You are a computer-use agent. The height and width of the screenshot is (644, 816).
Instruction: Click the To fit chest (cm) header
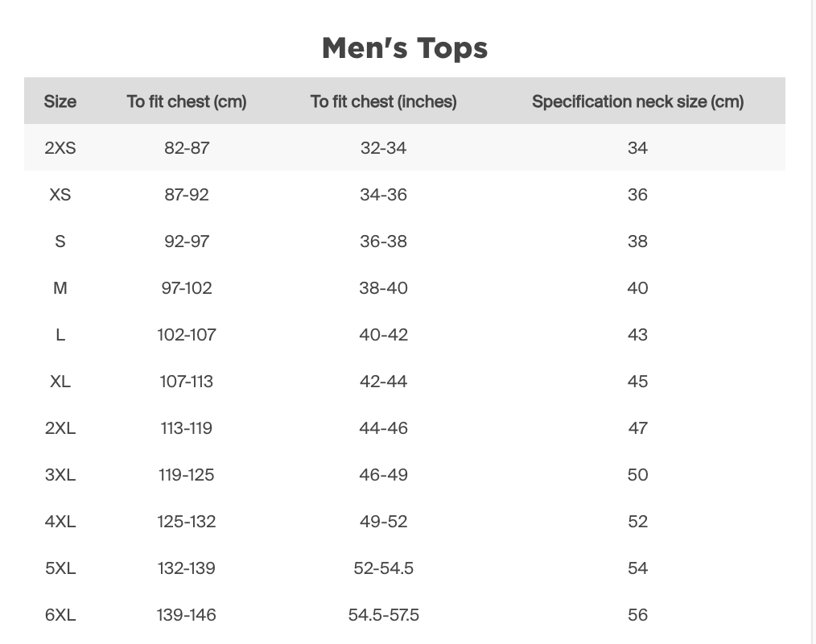pyautogui.click(x=187, y=101)
